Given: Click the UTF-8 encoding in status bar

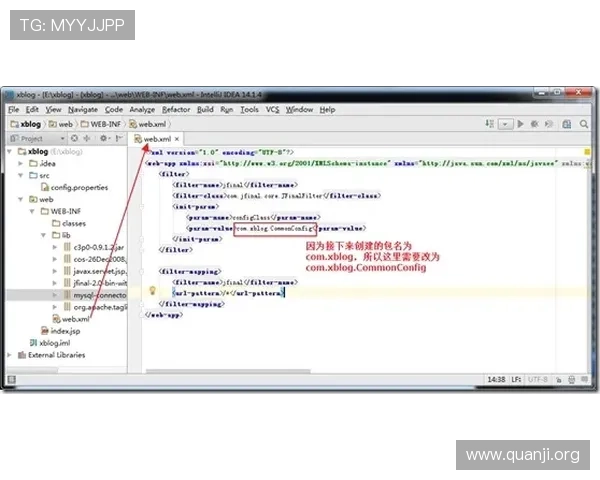Looking at the screenshot, I should [537, 380].
